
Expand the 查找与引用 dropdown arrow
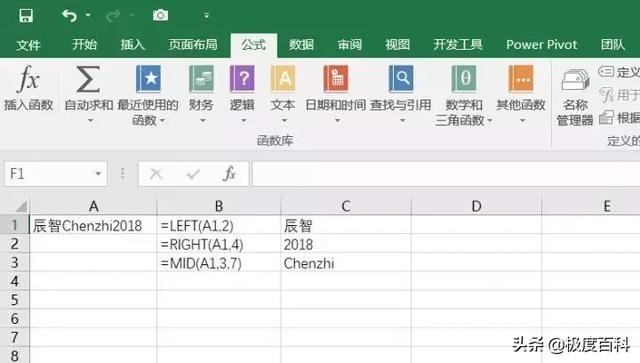click(x=402, y=120)
